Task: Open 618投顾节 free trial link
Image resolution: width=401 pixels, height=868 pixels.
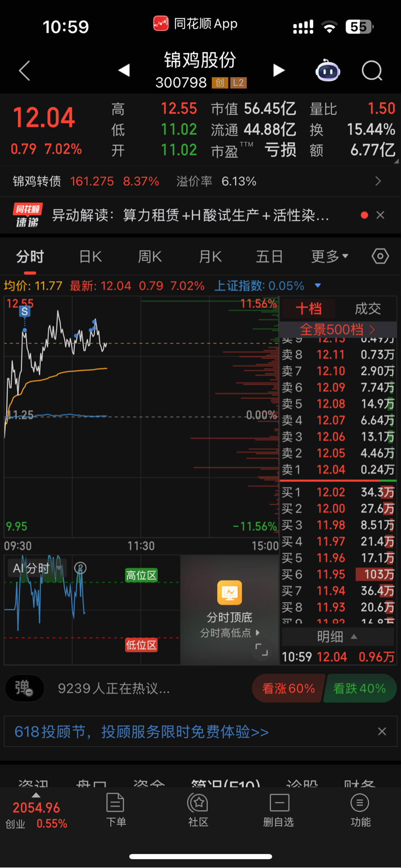Action: click(x=141, y=731)
